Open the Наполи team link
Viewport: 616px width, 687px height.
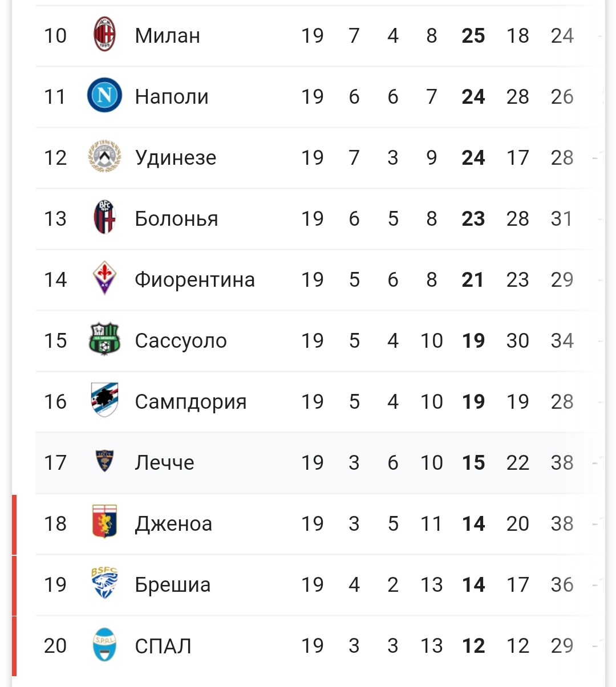(172, 97)
